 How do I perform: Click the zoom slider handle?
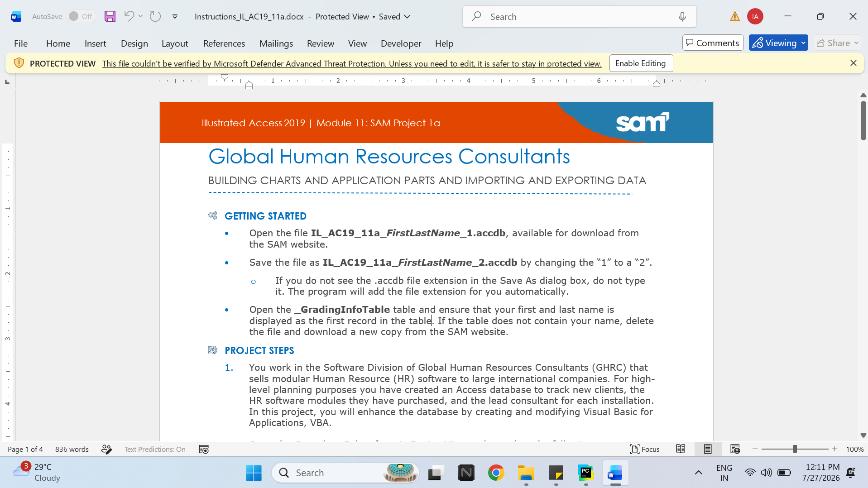pos(795,449)
